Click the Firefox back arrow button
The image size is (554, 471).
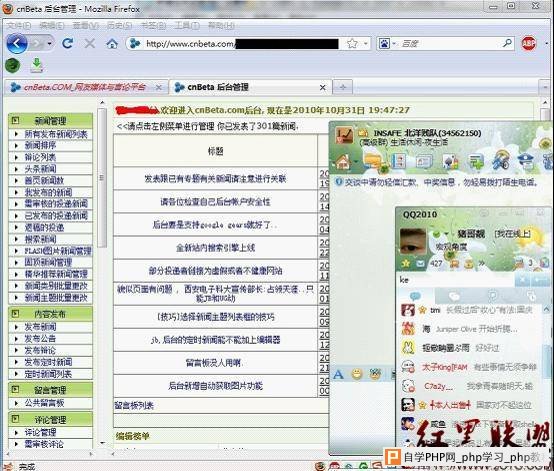16,43
